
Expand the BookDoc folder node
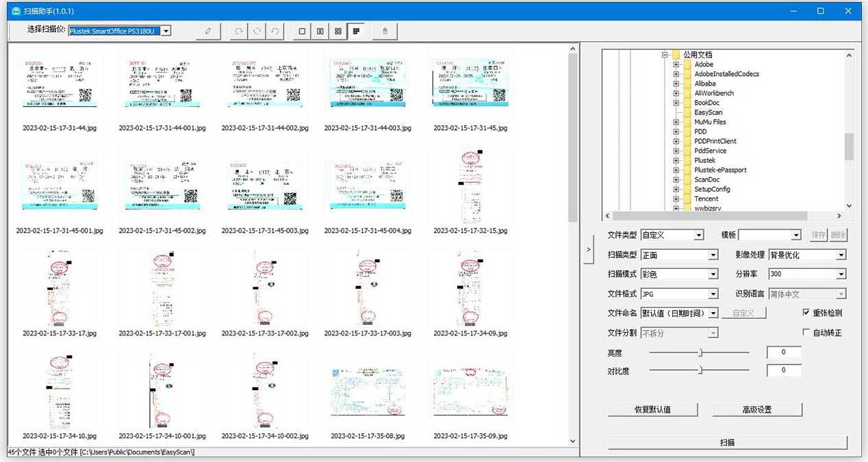(676, 103)
